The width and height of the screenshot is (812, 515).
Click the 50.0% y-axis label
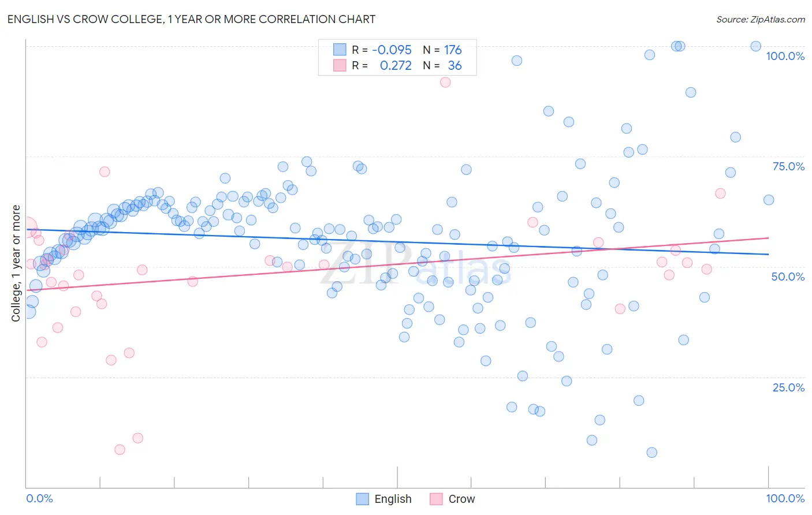point(788,277)
